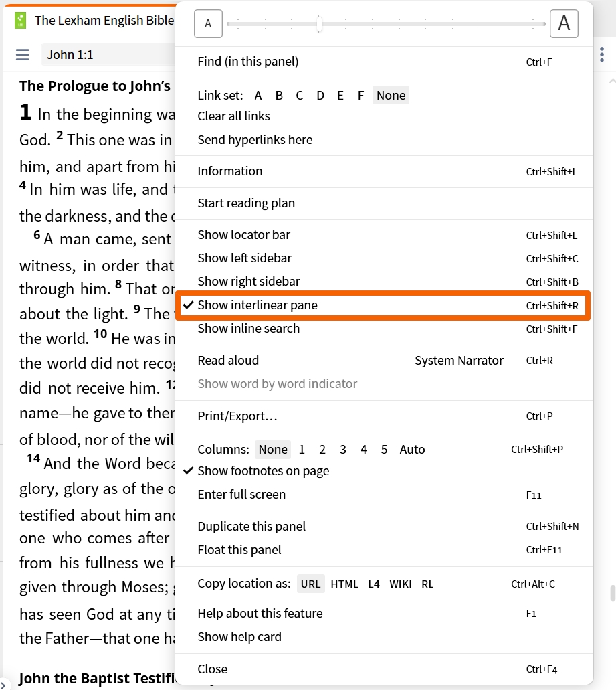This screenshot has height=690, width=616.
Task: Open the System Narrator voice option
Action: tap(459, 361)
